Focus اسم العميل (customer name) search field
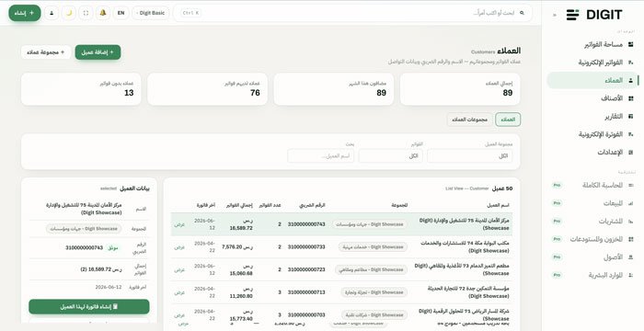This screenshot has height=331, width=644. pos(321,156)
